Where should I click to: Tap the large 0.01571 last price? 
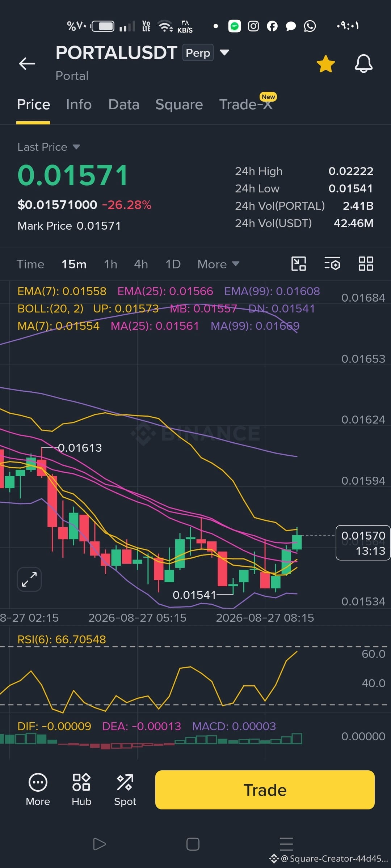[x=73, y=175]
